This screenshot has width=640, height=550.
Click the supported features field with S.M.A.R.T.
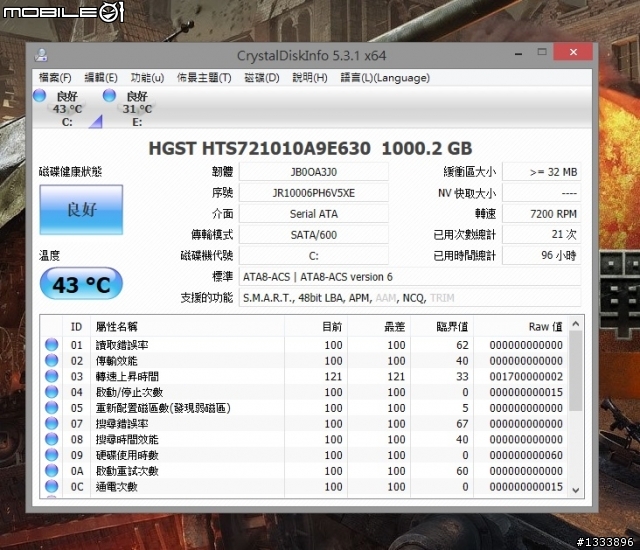[410, 298]
